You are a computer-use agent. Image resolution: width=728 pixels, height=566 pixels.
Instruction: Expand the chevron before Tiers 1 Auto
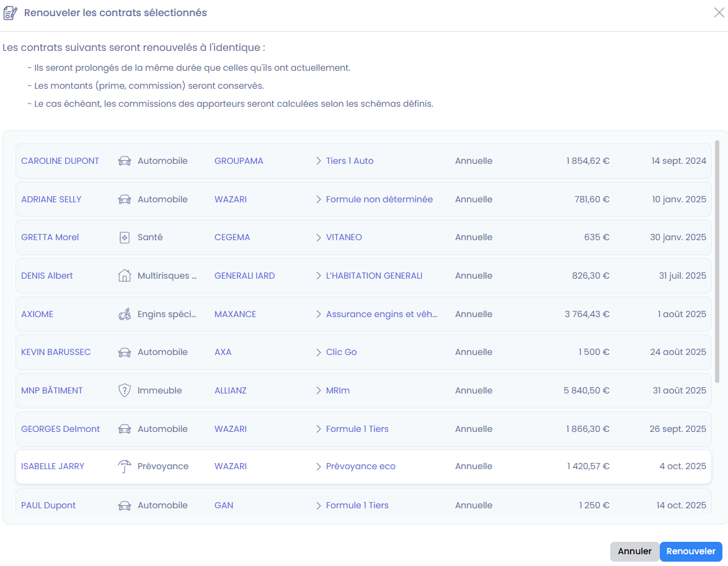[319, 161]
